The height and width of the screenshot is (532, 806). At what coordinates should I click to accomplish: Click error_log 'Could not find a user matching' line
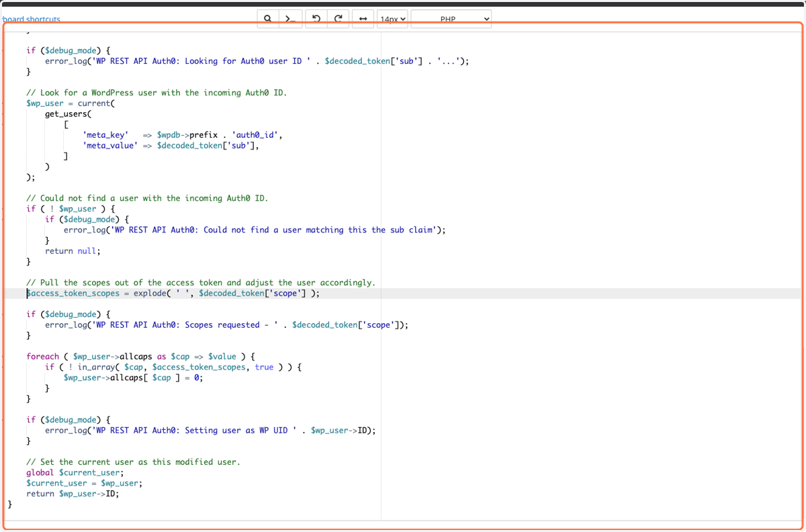[x=255, y=230]
